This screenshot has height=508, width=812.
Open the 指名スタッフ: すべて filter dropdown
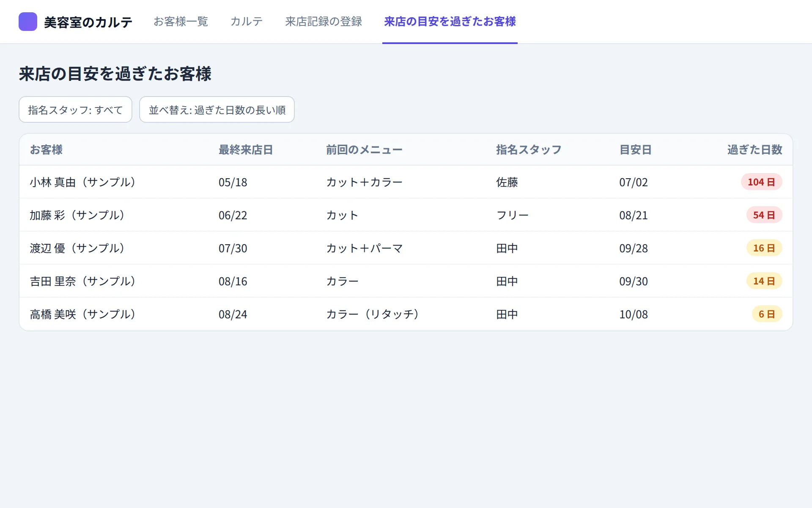[x=75, y=110]
